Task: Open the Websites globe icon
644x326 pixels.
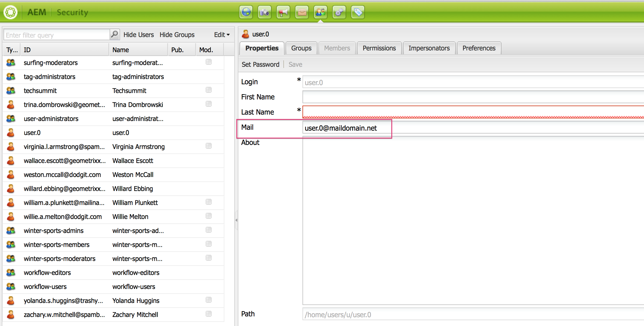Action: tap(246, 12)
